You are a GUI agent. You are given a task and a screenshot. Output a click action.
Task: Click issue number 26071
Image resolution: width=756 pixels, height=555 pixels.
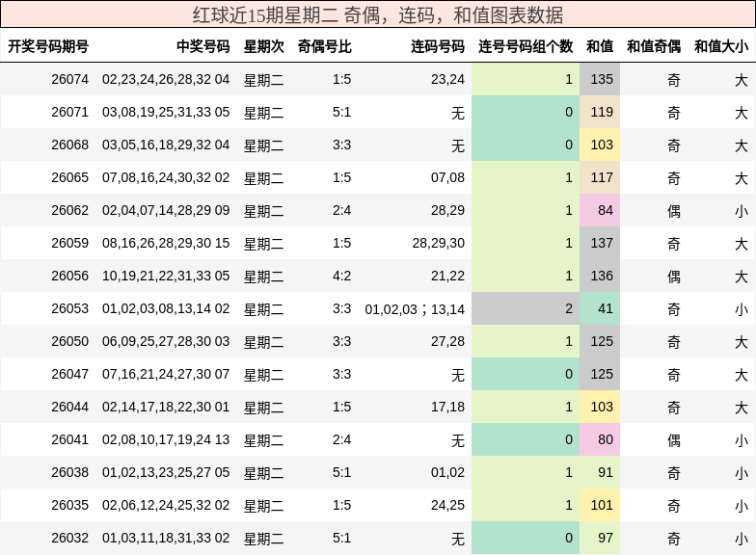click(x=69, y=112)
